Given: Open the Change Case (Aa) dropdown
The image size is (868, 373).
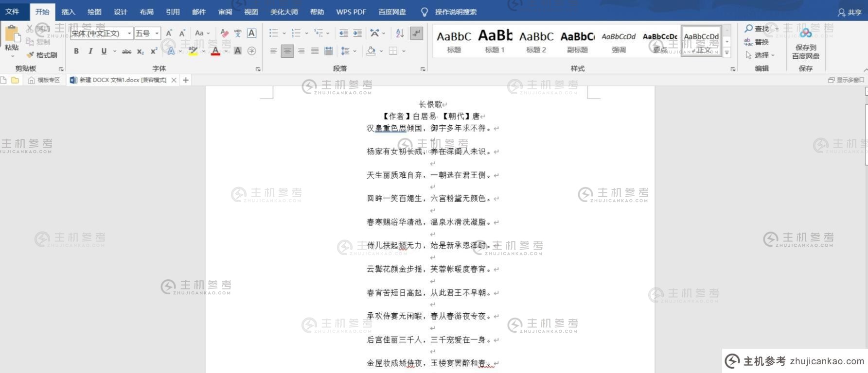Looking at the screenshot, I should 202,33.
